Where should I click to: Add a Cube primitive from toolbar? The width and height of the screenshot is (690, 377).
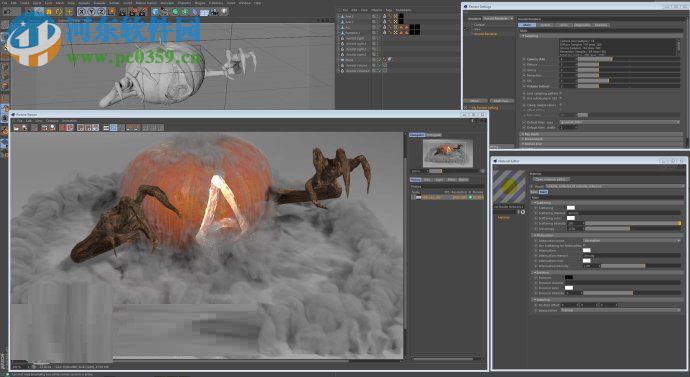(155, 12)
